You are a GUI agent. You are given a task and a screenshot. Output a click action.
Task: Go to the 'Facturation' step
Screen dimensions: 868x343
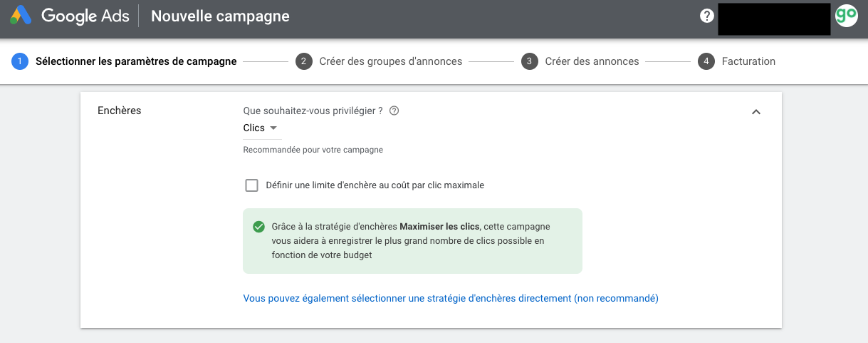(x=748, y=61)
